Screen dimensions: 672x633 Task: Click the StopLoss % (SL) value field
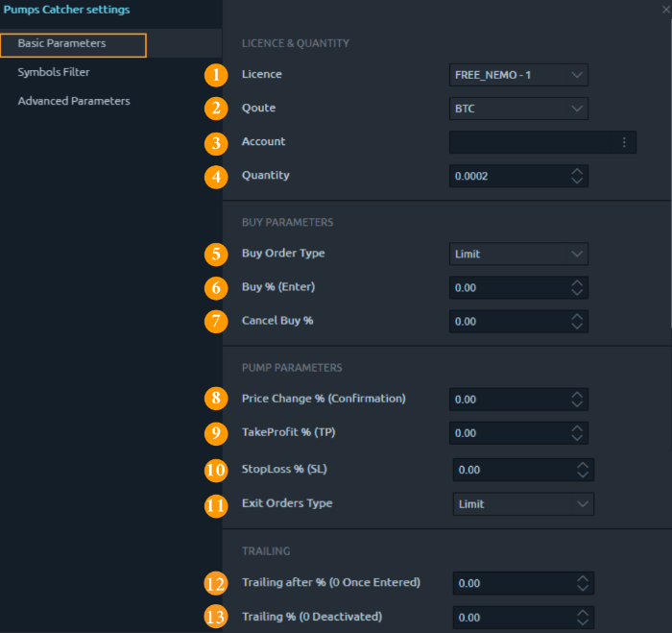[511, 470]
